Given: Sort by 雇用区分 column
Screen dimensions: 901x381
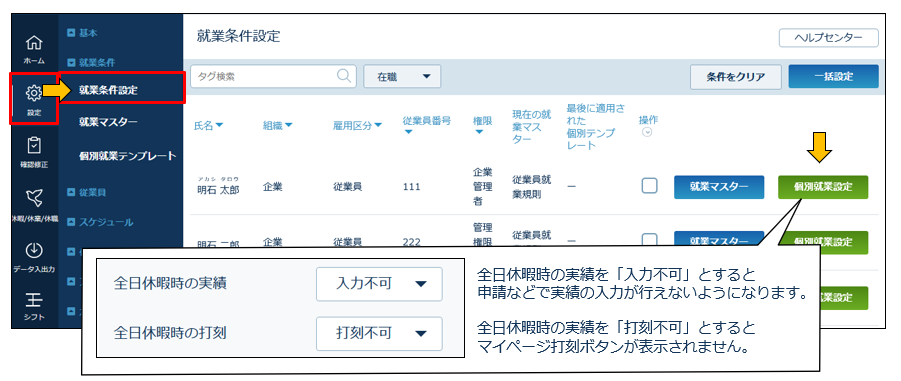Looking at the screenshot, I should pos(358,125).
